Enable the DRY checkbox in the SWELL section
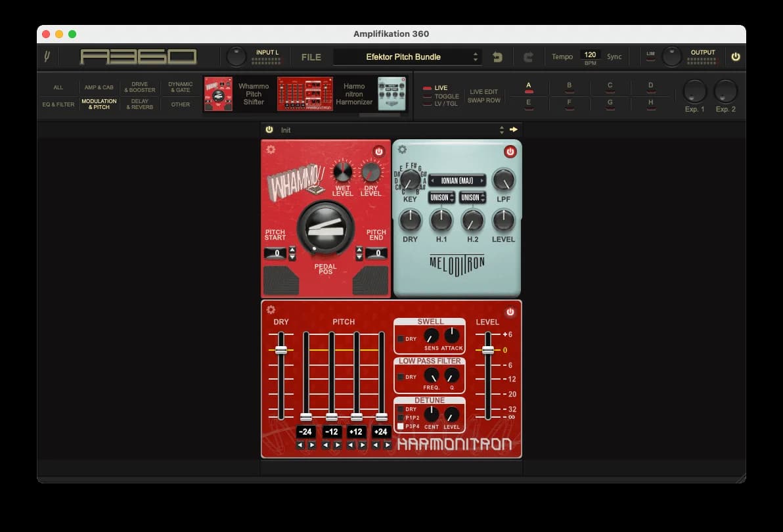The image size is (783, 532). pos(402,339)
